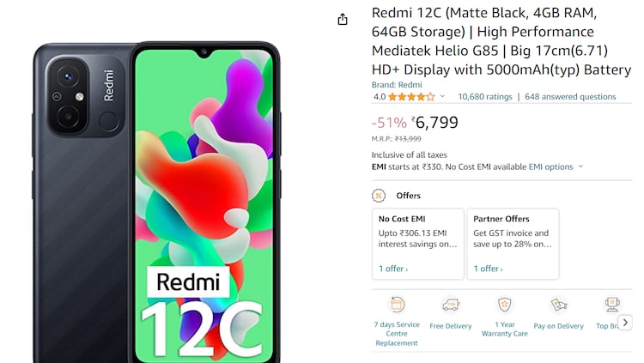The image size is (644, 363).
Task: Open the 648 answered questions link
Action: tap(570, 97)
